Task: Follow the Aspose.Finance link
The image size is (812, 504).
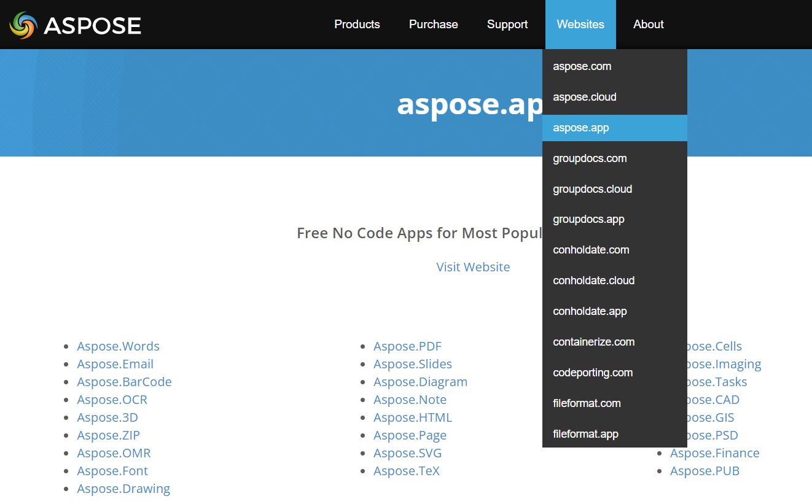Action: coord(714,453)
